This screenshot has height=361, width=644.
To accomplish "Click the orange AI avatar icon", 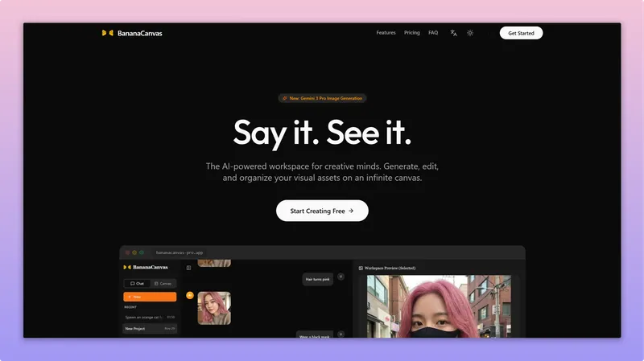I will [x=190, y=295].
